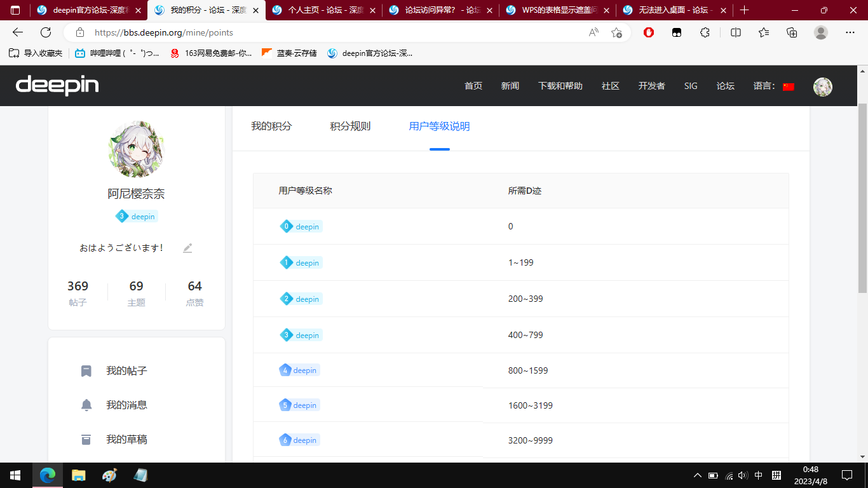Click the archive icon beside 我的草稿

pyautogui.click(x=86, y=439)
